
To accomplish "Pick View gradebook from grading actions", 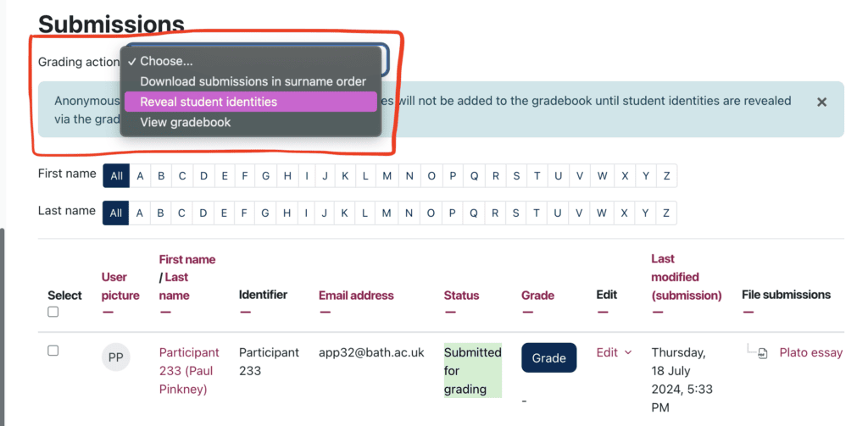I will pos(185,122).
